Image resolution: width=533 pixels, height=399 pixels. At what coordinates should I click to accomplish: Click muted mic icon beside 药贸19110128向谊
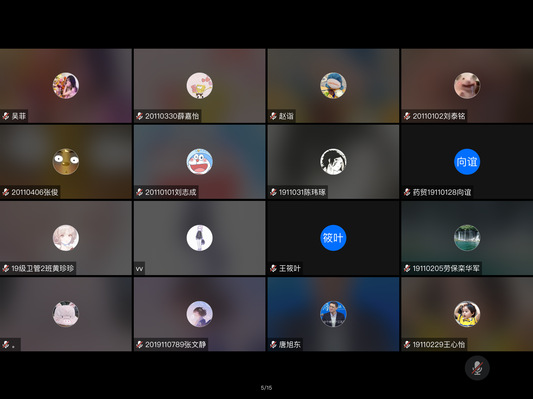(x=407, y=192)
